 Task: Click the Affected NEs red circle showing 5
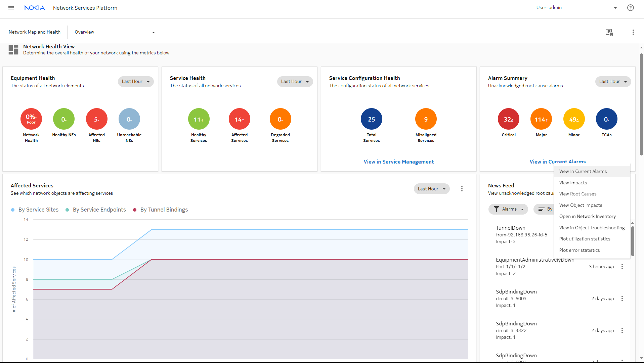click(96, 119)
